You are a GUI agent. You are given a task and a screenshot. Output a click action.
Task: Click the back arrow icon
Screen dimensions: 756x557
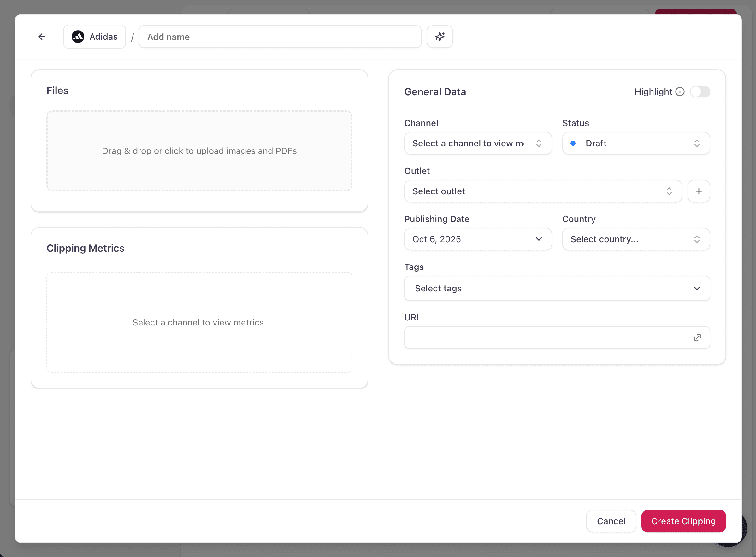click(42, 37)
